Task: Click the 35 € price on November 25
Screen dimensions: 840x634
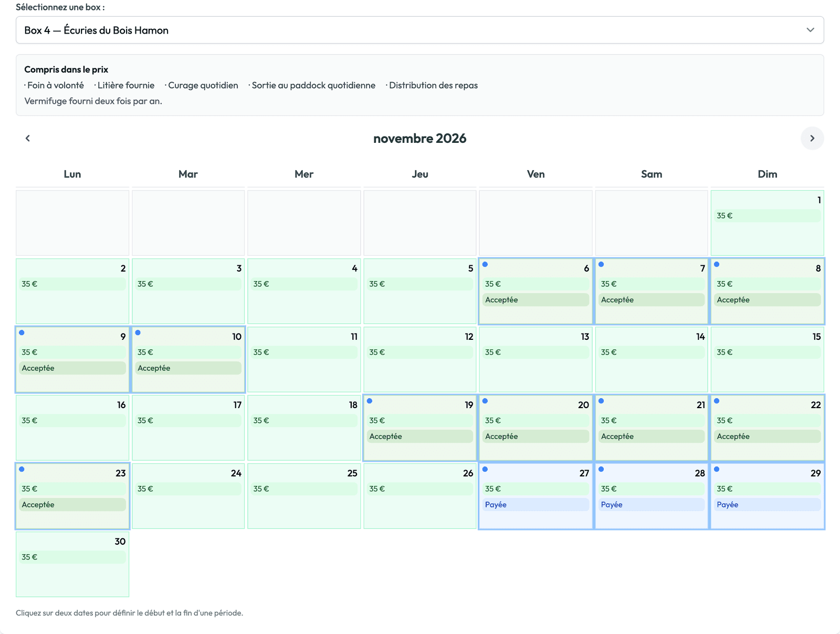Action: (x=304, y=489)
